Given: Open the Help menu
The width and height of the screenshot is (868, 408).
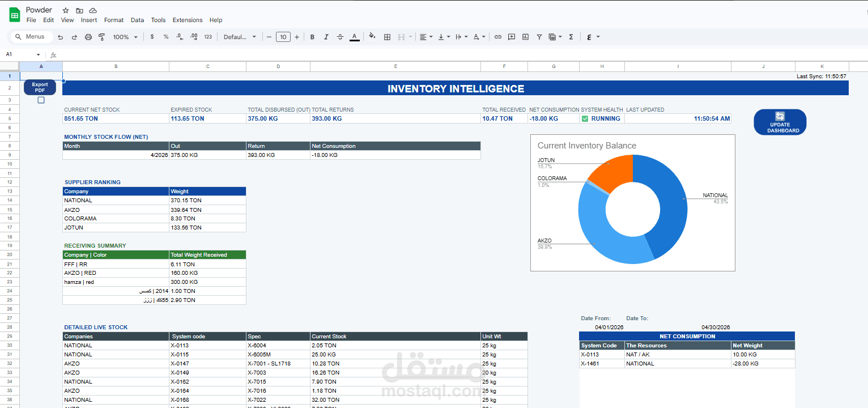Looking at the screenshot, I should (216, 20).
